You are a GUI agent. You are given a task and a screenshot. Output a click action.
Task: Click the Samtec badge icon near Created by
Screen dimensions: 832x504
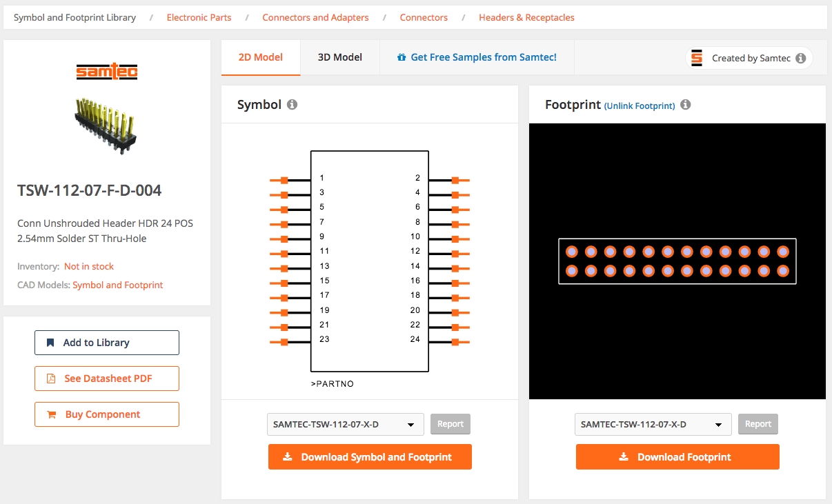[697, 59]
